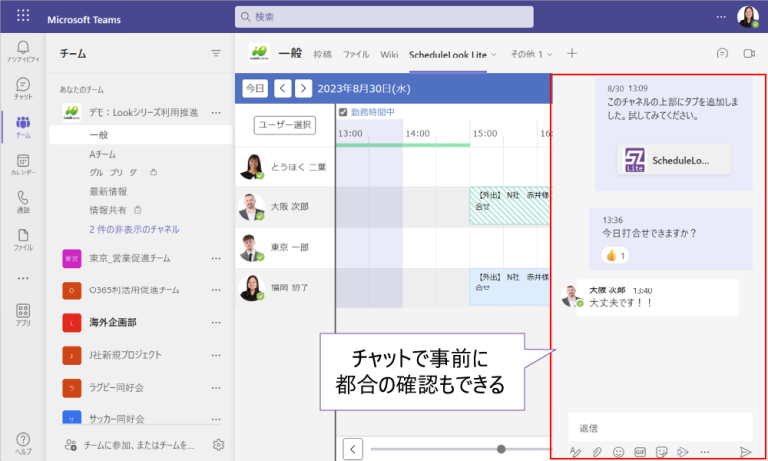
Task: Go to next day with right arrow
Action: click(303, 88)
